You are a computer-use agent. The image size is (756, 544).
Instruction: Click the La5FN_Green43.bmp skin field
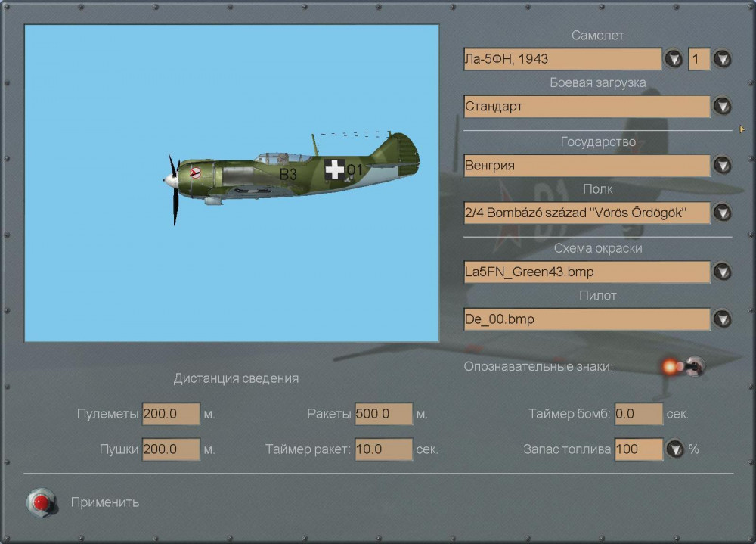coord(587,272)
